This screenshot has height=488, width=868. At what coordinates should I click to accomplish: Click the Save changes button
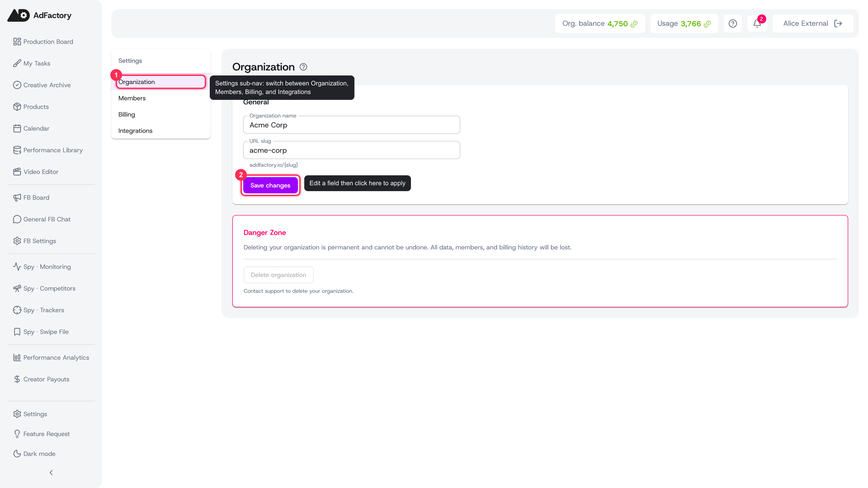[270, 185]
